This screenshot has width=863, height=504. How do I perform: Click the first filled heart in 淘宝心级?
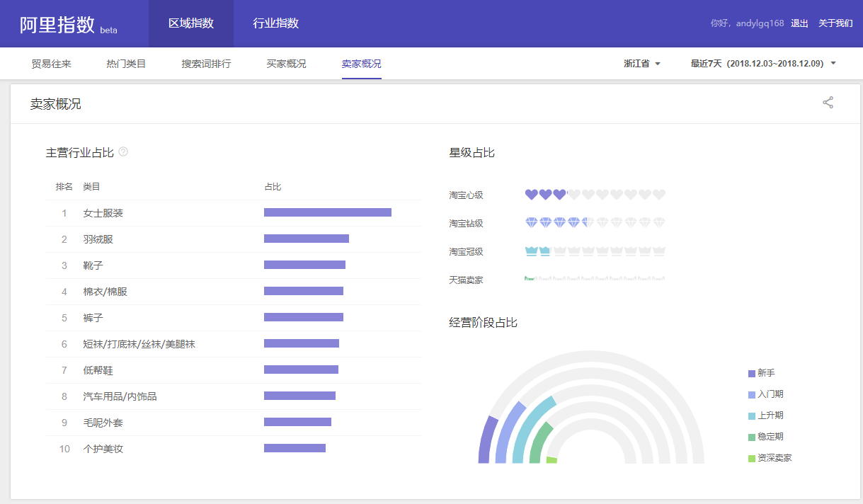[x=531, y=195]
